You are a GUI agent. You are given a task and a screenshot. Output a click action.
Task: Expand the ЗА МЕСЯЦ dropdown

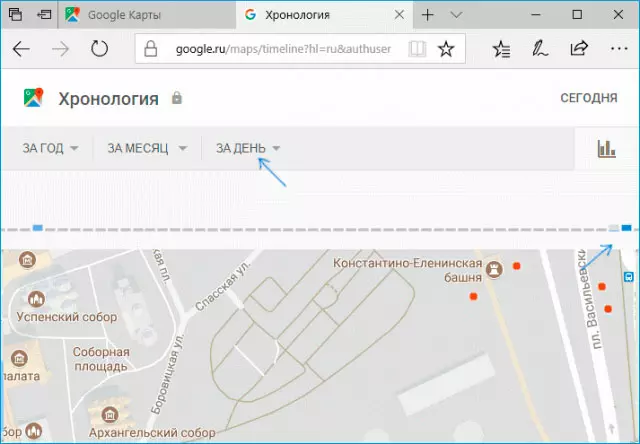coord(147,149)
